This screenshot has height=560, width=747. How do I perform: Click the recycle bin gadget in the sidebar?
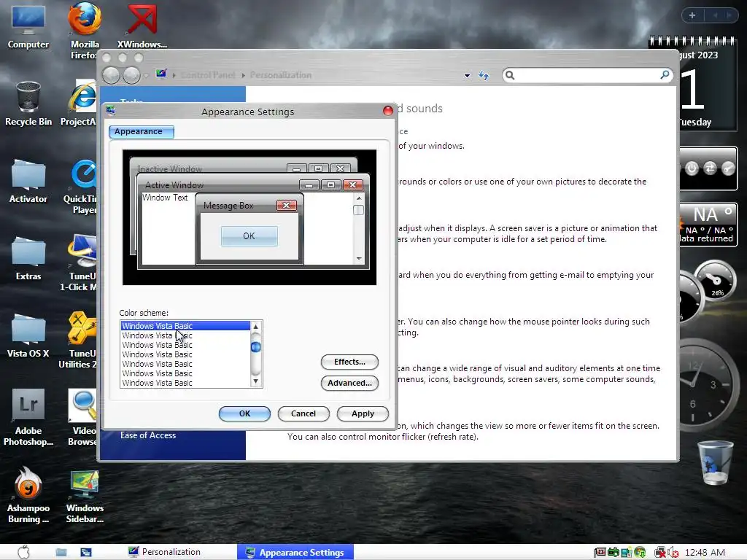coord(715,463)
